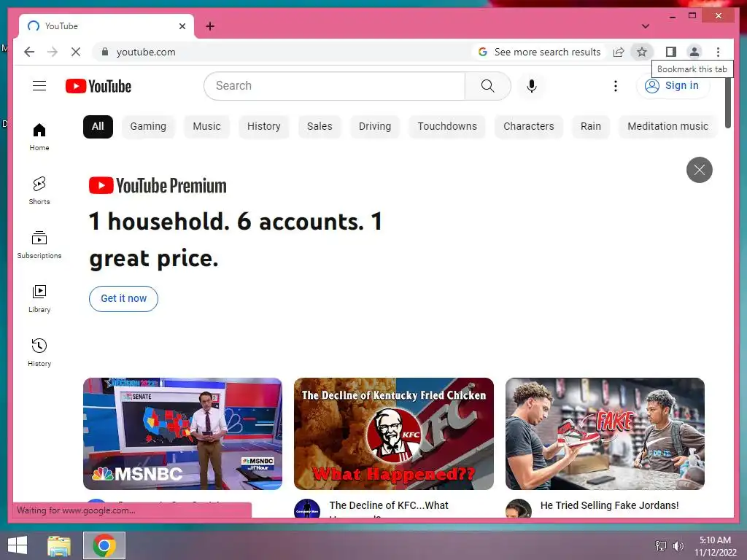Image resolution: width=747 pixels, height=560 pixels.
Task: Open File Explorer from the taskbar
Action: [60, 545]
